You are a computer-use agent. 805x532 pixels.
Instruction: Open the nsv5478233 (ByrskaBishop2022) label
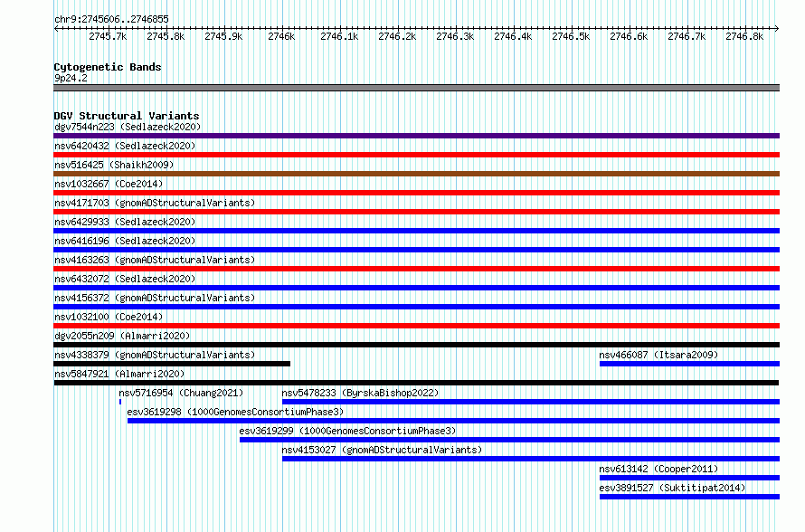[360, 393]
